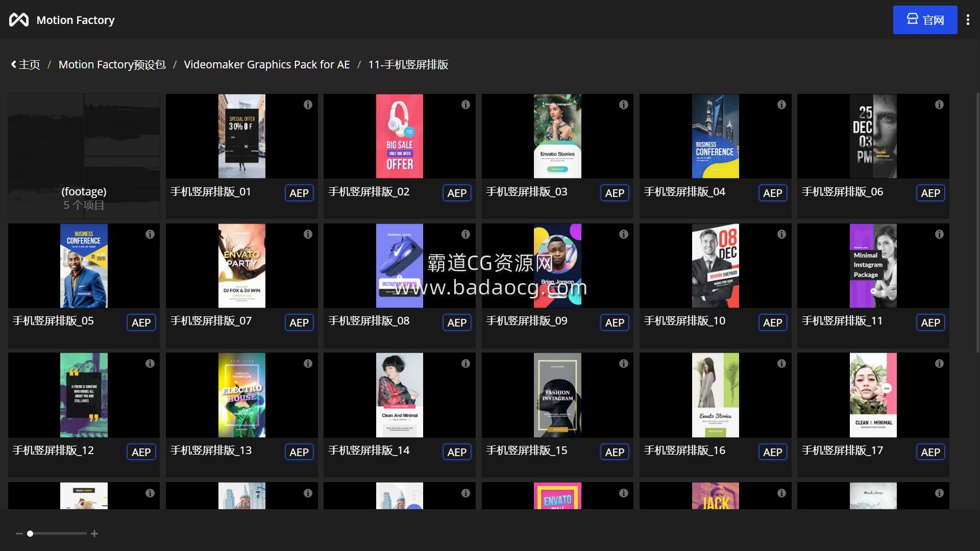Image resolution: width=980 pixels, height=551 pixels.
Task: Show info for 手机竖屏排版_06
Action: [x=939, y=105]
